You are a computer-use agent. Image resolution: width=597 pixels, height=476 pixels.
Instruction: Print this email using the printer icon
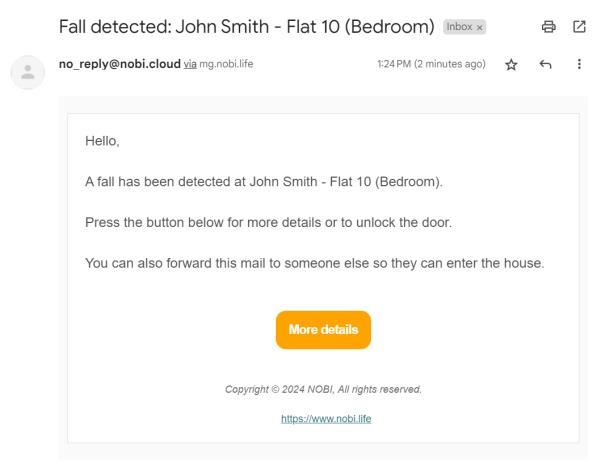point(548,27)
